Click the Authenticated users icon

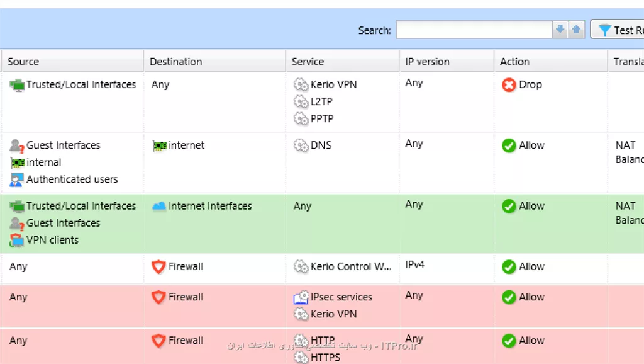tap(16, 179)
